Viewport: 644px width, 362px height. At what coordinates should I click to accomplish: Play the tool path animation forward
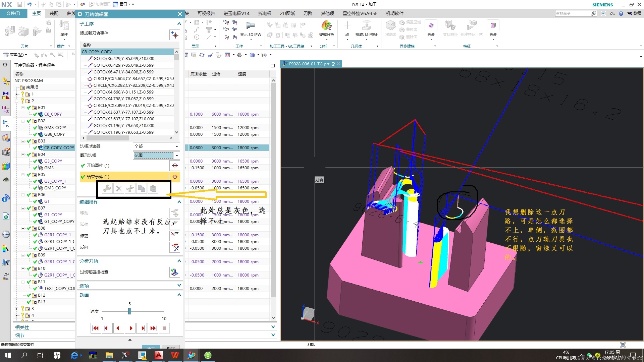(130, 328)
